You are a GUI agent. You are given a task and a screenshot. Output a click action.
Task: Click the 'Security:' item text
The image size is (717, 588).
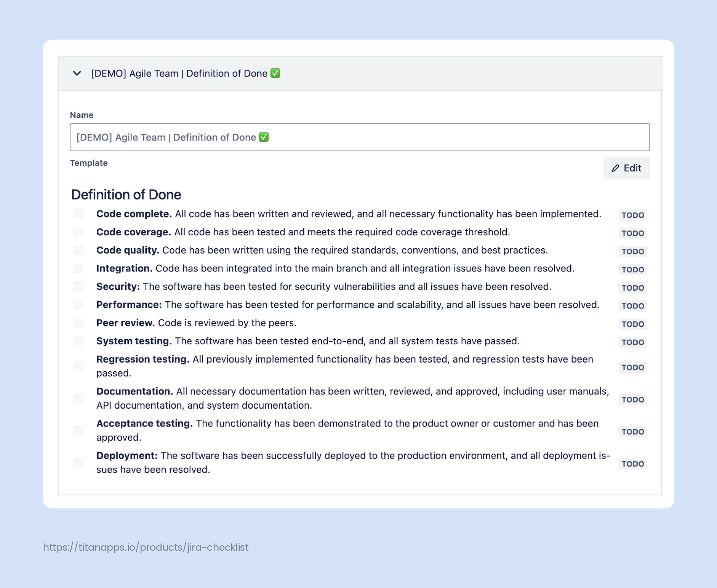[x=118, y=287]
